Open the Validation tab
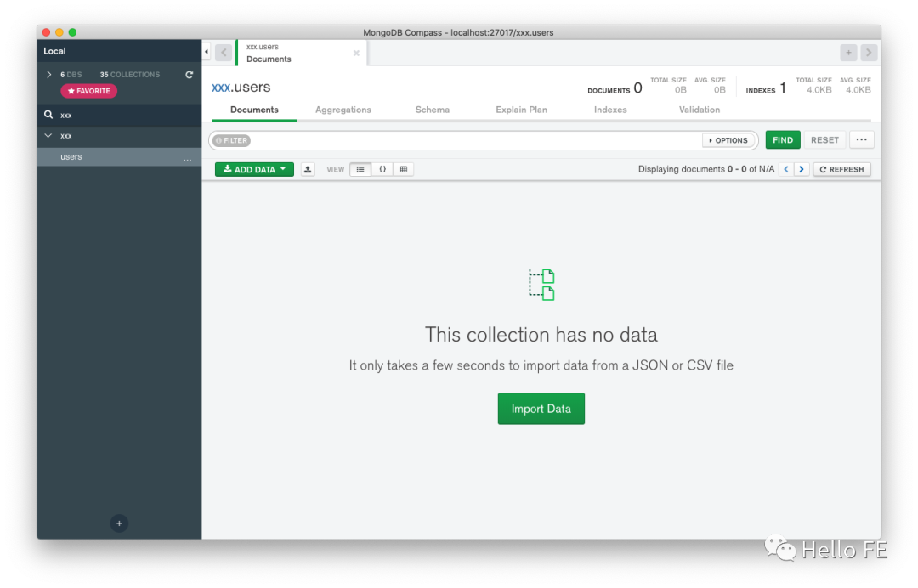The width and height of the screenshot is (918, 588). tap(699, 110)
